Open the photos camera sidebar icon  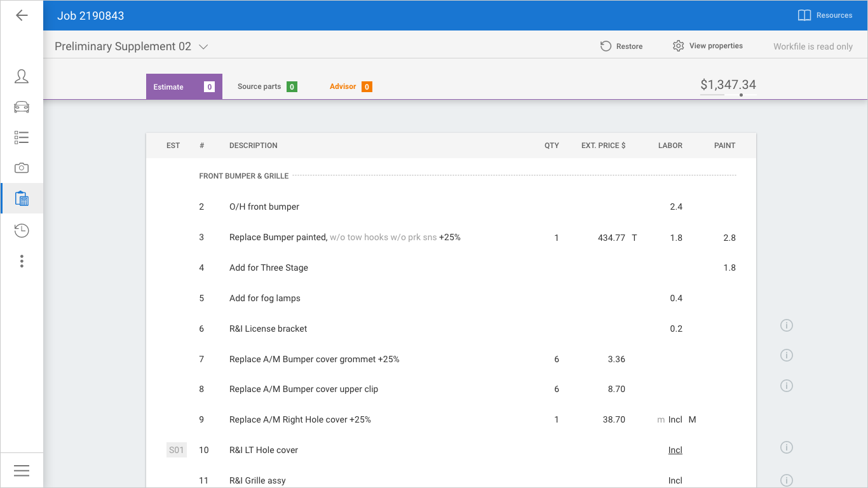tap(22, 168)
